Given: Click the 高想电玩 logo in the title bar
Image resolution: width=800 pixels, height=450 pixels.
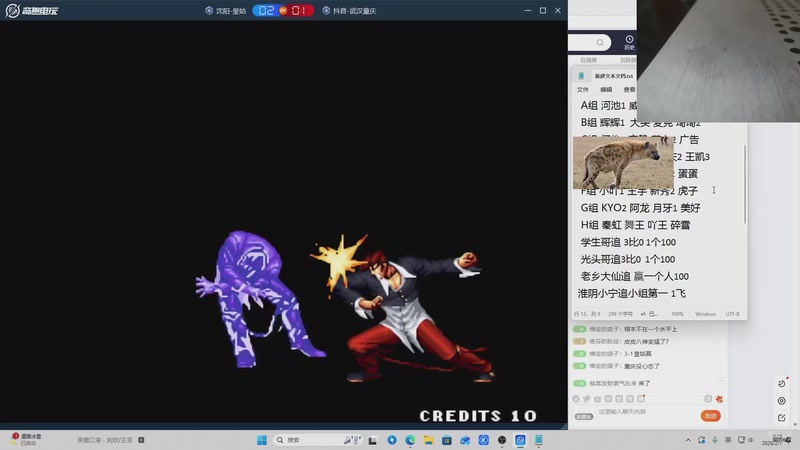Looking at the screenshot, I should point(32,10).
